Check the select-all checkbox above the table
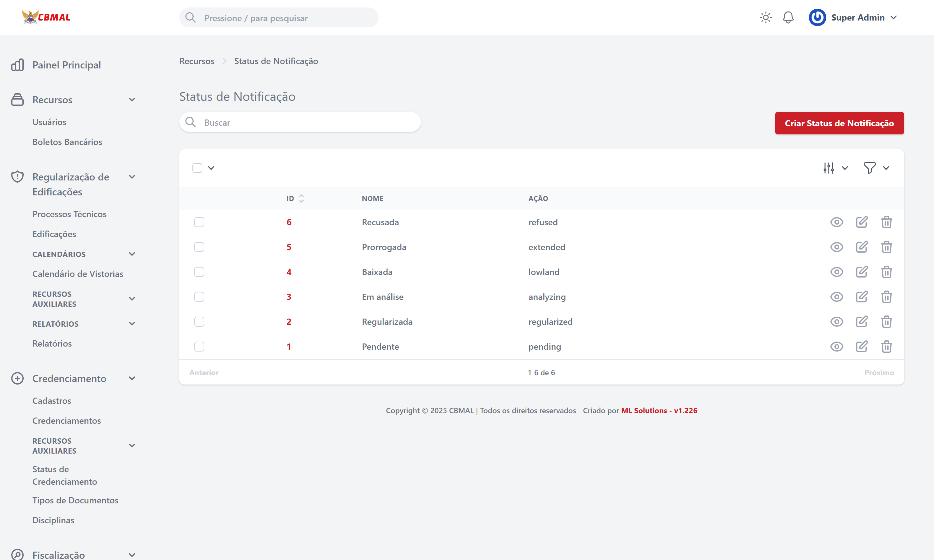 [x=197, y=168]
